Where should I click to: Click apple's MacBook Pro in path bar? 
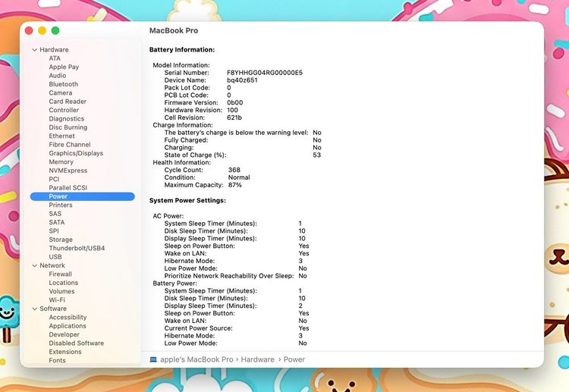(x=196, y=359)
